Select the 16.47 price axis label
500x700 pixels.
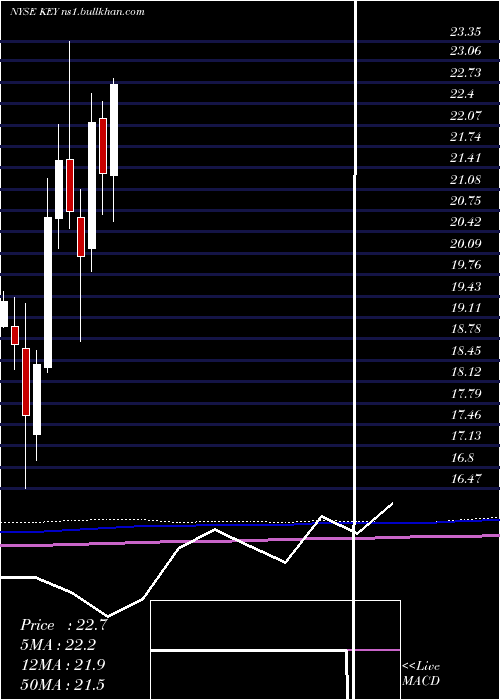pos(466,479)
